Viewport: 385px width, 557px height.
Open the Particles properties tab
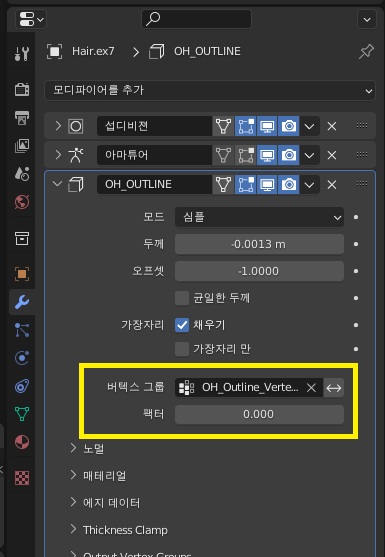click(22, 330)
